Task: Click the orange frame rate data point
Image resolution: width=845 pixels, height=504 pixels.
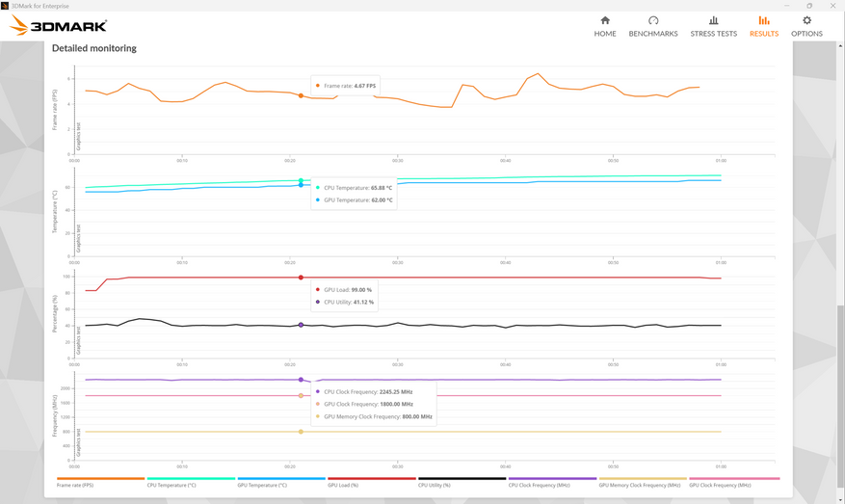Action: (301, 95)
